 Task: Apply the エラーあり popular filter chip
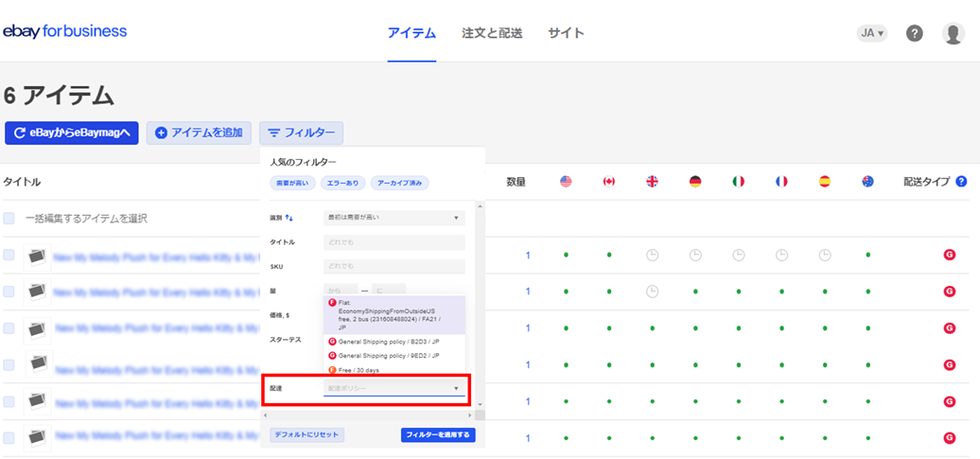pyautogui.click(x=343, y=184)
